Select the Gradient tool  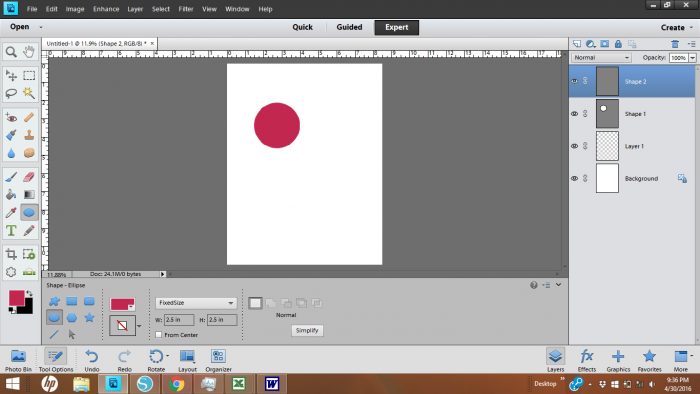pos(29,195)
